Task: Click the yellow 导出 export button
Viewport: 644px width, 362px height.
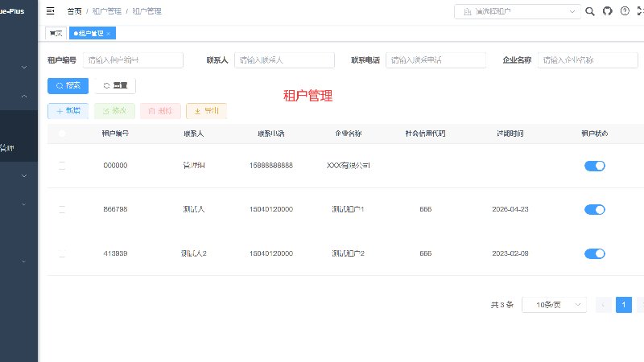Action: pos(207,111)
